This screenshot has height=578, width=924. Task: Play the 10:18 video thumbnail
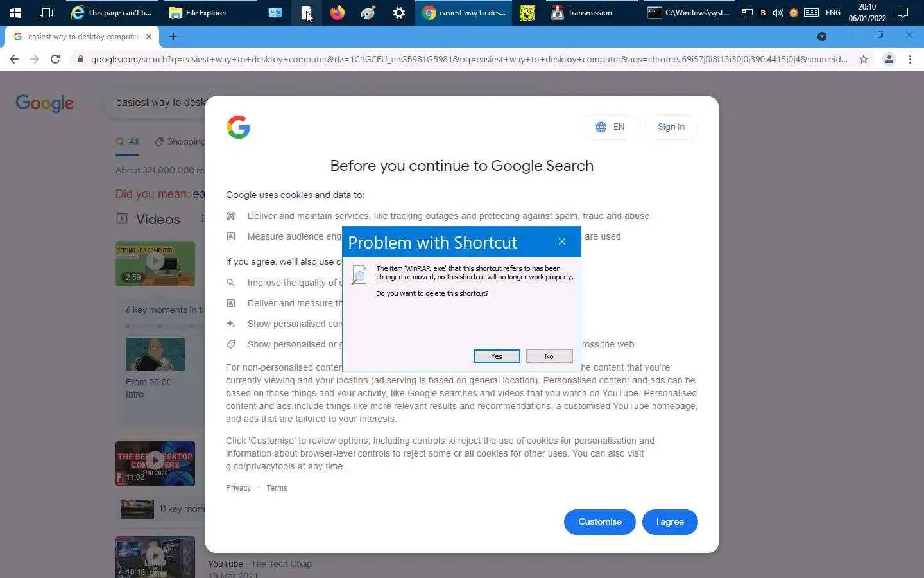(155, 557)
